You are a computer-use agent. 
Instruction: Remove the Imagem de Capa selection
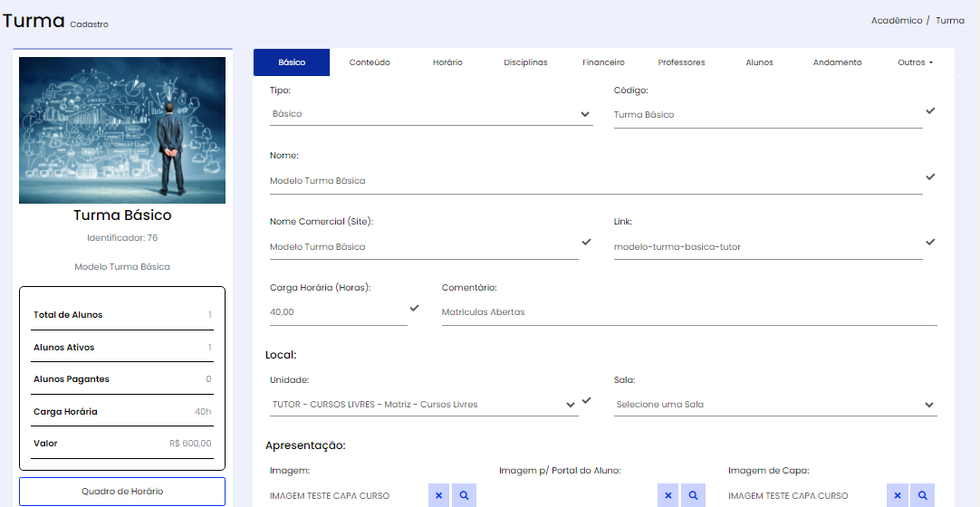(898, 495)
